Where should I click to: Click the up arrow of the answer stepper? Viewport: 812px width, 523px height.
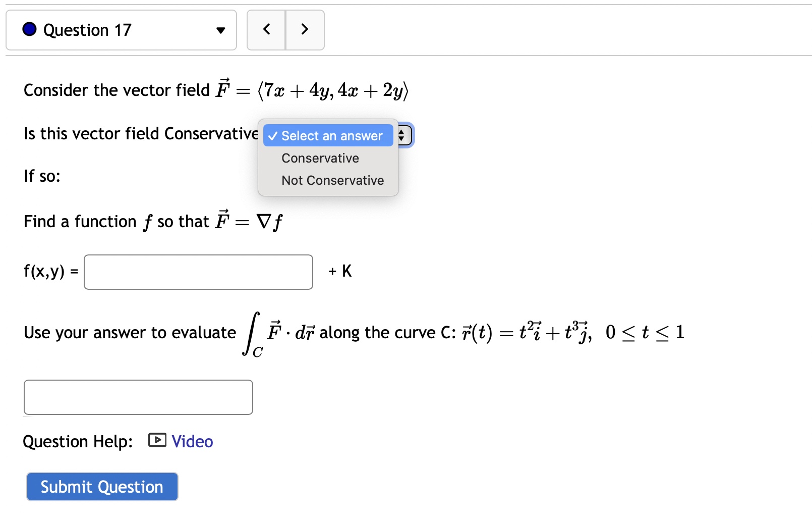click(402, 132)
